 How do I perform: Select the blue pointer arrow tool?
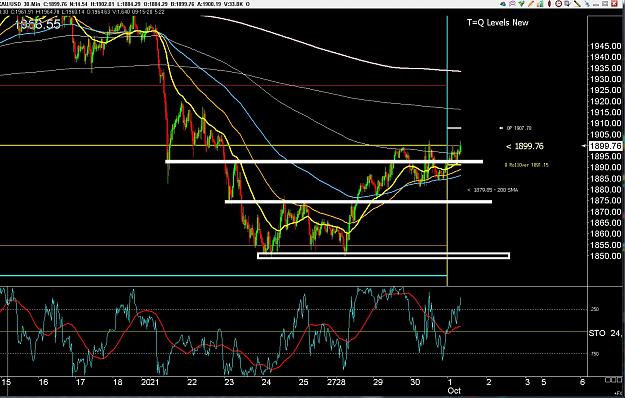coord(587,4)
